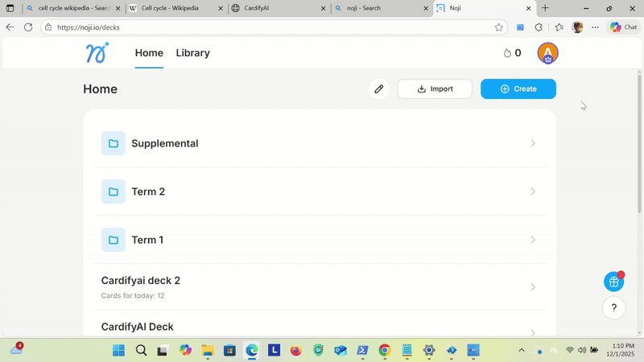Open taskbar Search

tap(141, 350)
